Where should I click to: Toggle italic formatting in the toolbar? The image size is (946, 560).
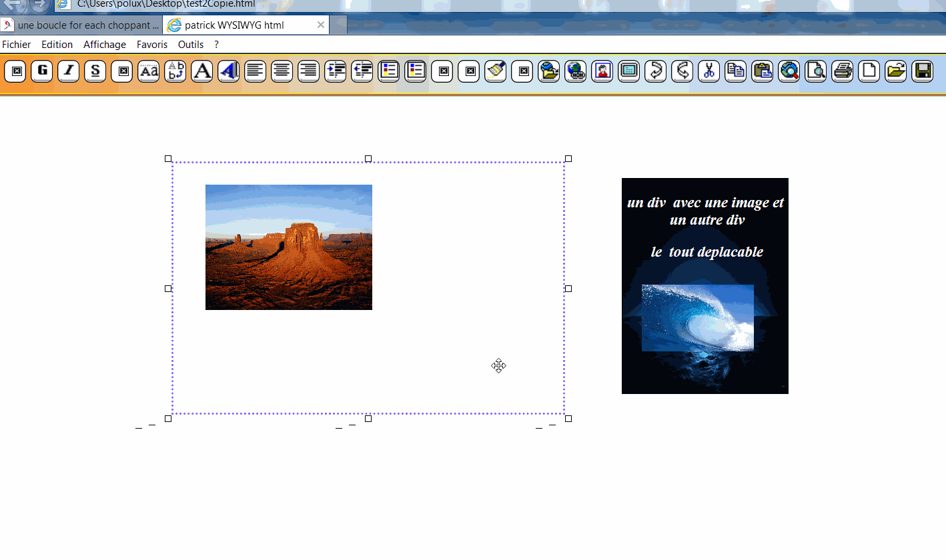69,71
